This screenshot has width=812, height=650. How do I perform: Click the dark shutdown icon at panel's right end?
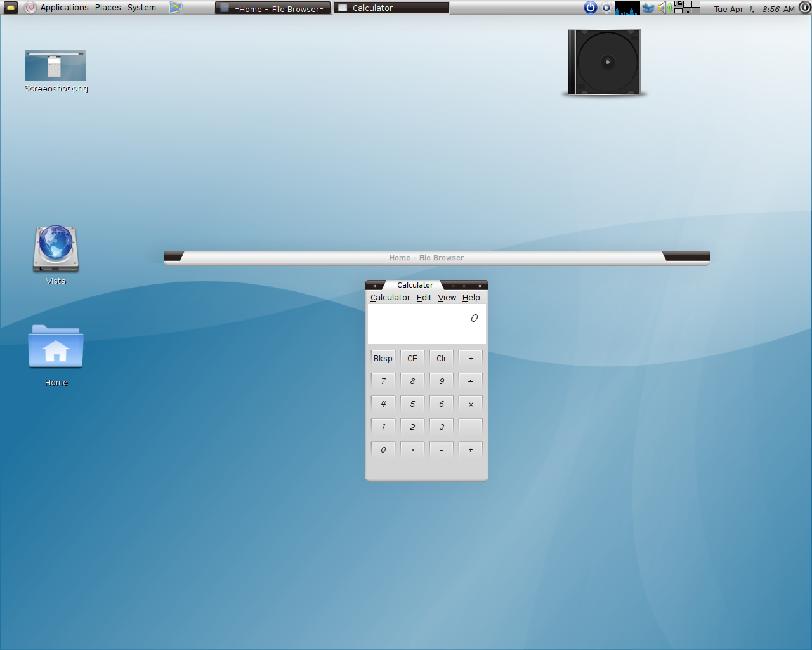[x=804, y=8]
